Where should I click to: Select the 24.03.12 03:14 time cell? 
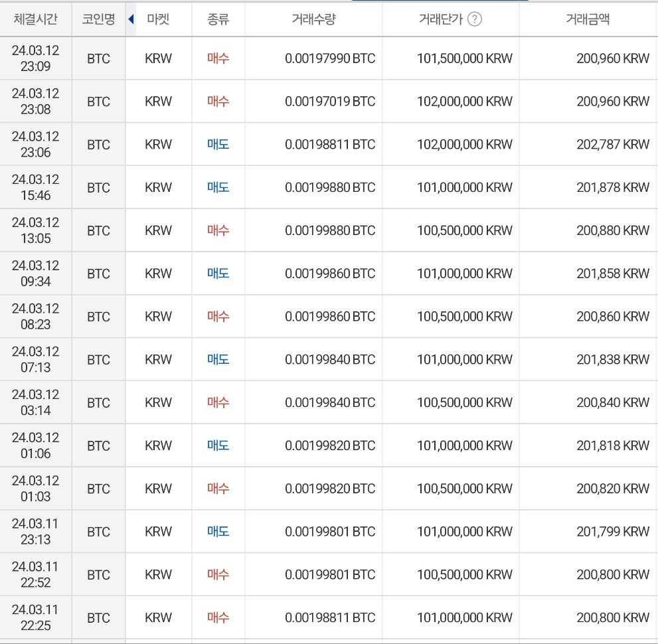[x=36, y=402]
